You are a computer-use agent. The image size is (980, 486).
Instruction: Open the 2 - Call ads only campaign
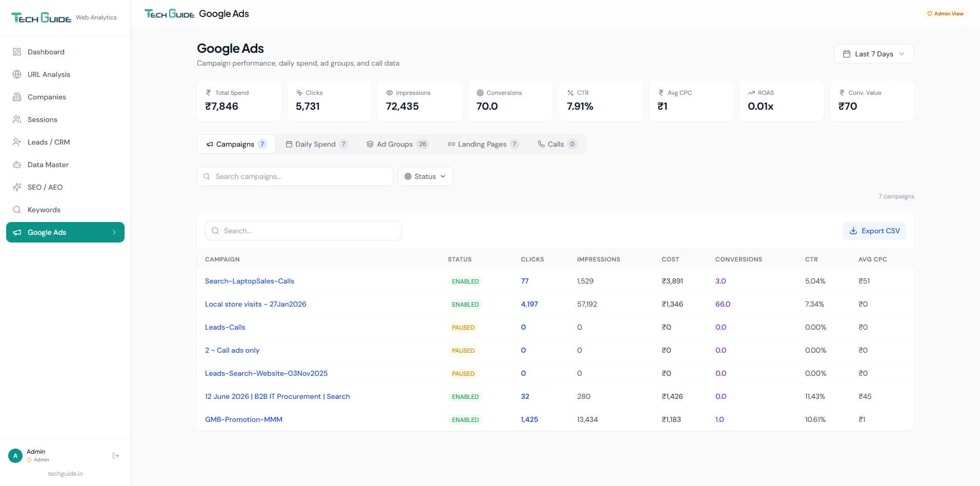pos(232,350)
